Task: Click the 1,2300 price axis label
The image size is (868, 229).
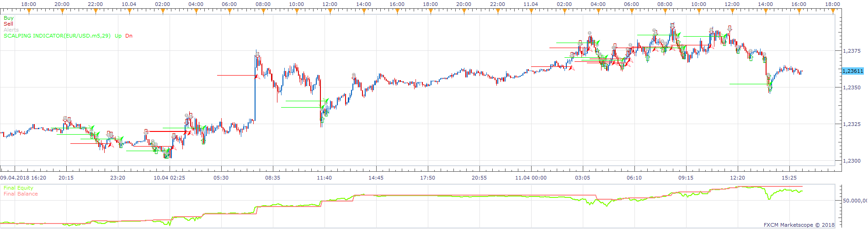Action: coord(852,161)
